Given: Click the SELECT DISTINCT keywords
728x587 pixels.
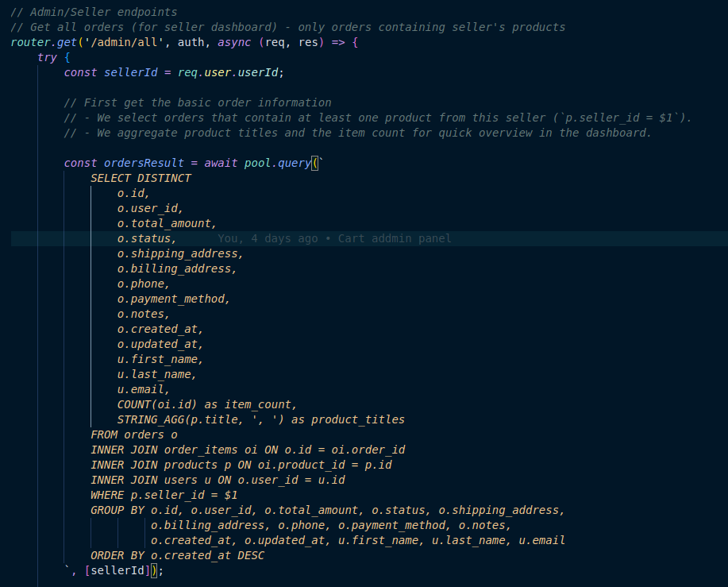Looking at the screenshot, I should tap(141, 178).
